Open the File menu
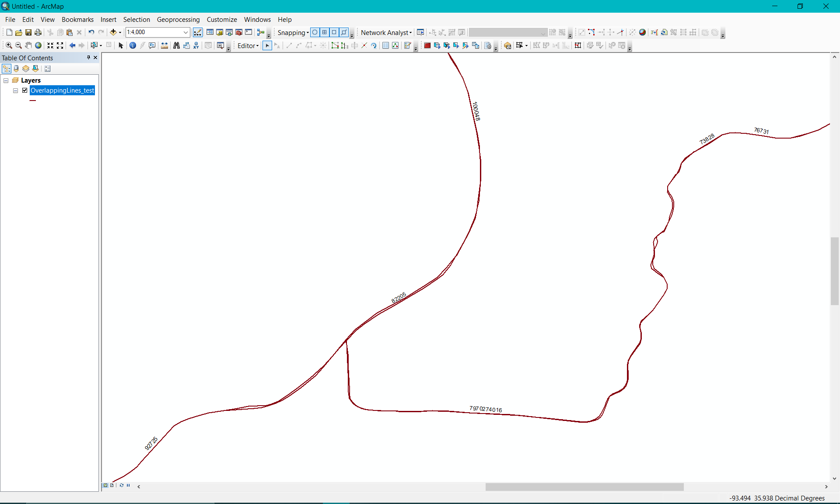840x504 pixels. click(x=10, y=20)
